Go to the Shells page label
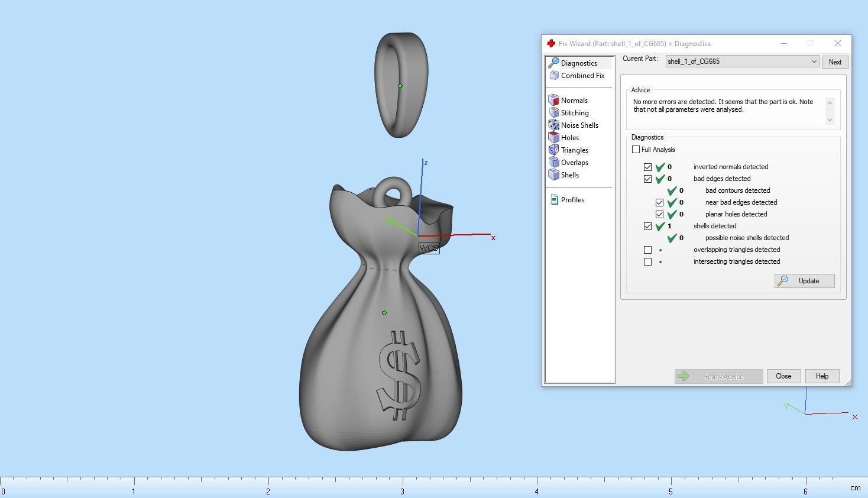 click(x=570, y=175)
